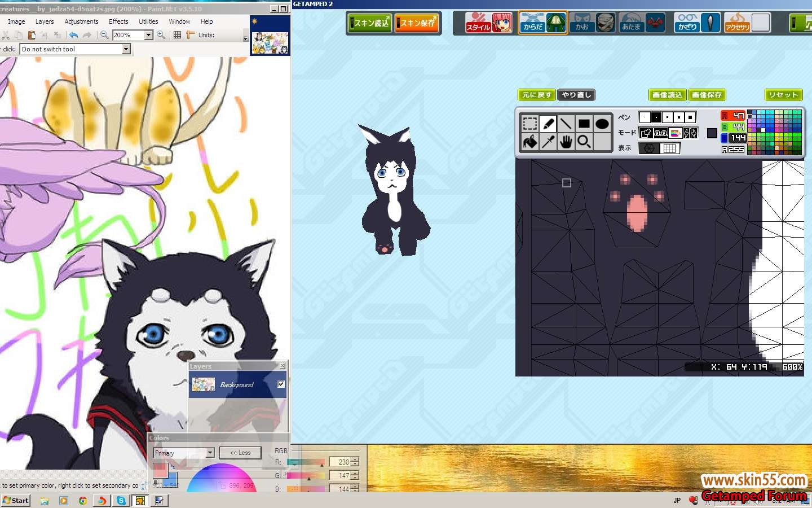Click the red R slider in Colors panel
Image resolution: width=812 pixels, height=508 pixels.
tap(306, 462)
